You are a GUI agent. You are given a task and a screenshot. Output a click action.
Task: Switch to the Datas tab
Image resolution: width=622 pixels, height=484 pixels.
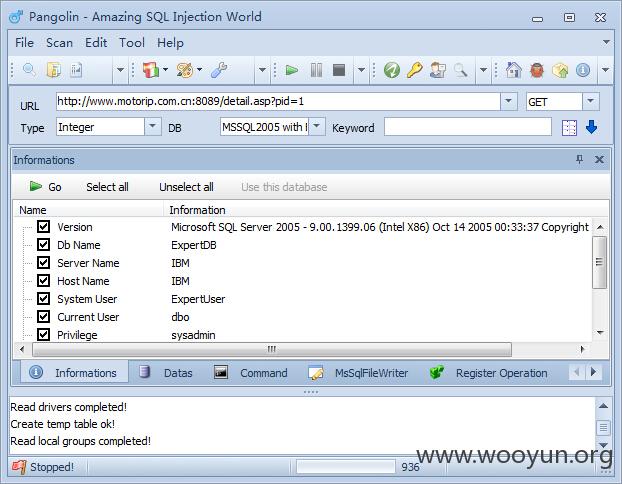(166, 373)
